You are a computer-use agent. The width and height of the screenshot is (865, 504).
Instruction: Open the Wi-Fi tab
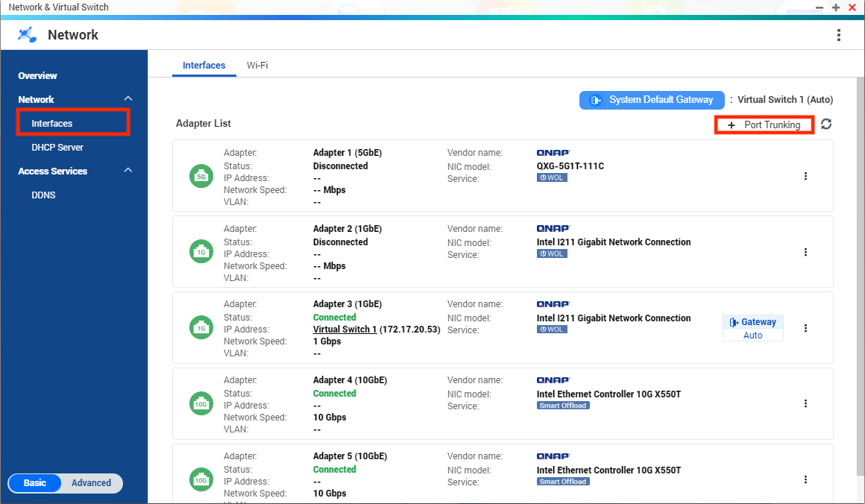pyautogui.click(x=257, y=65)
